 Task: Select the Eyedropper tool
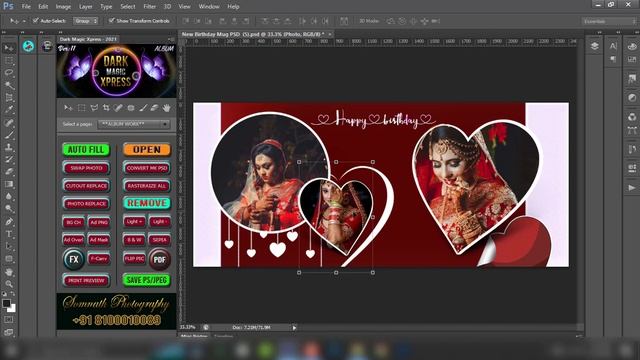click(x=9, y=110)
